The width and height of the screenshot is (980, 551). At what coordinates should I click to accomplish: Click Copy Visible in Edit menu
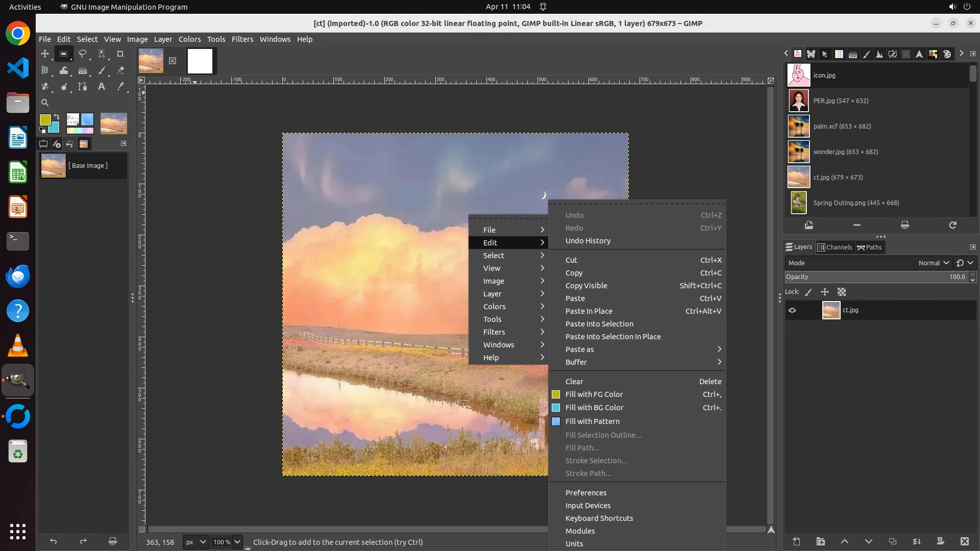[586, 286]
